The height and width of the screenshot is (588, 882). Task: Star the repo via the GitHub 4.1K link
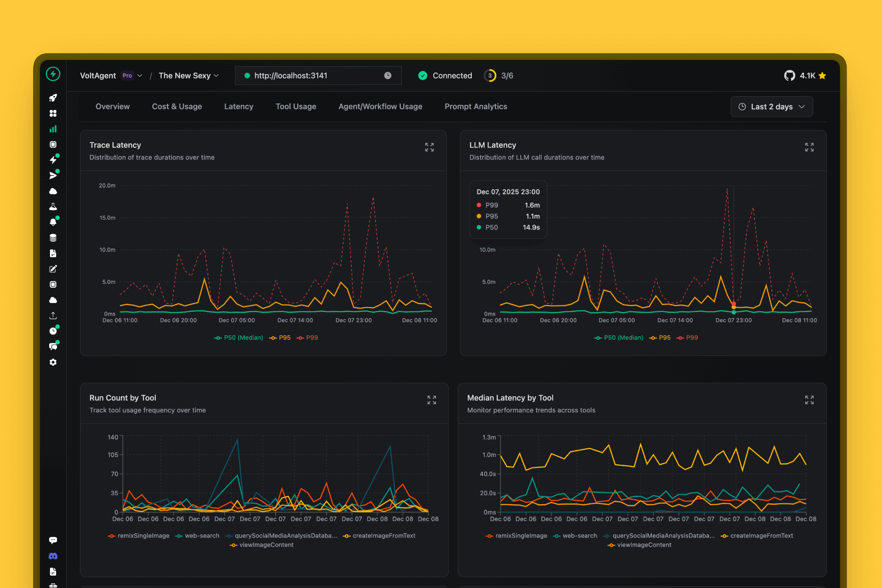click(804, 75)
